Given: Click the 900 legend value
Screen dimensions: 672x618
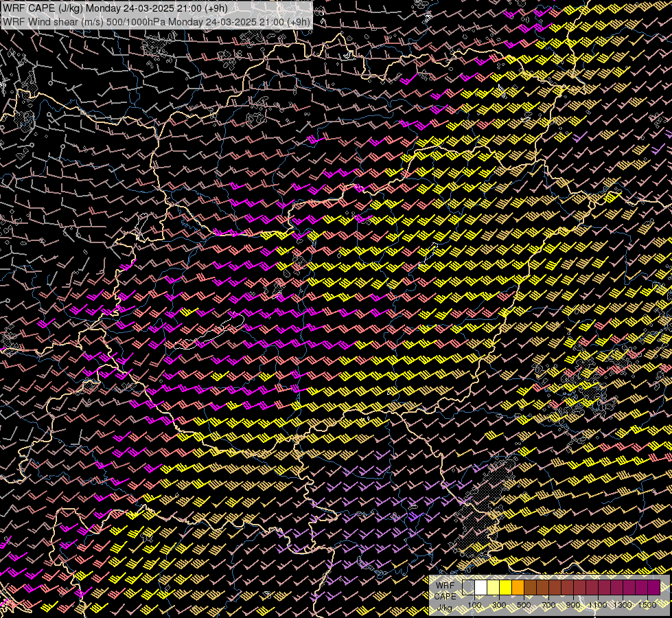Looking at the screenshot, I should click(x=573, y=605).
